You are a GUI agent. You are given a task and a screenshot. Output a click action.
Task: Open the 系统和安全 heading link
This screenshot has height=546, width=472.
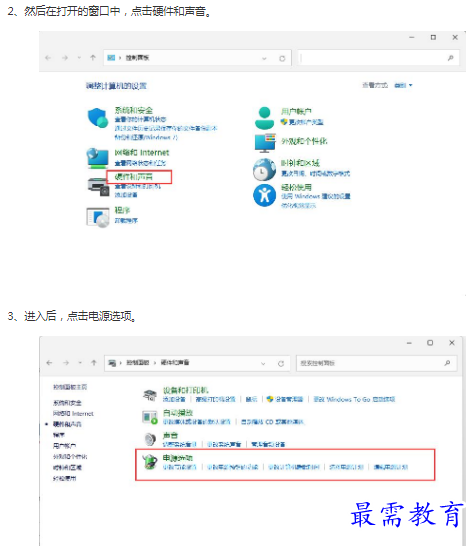(x=134, y=110)
